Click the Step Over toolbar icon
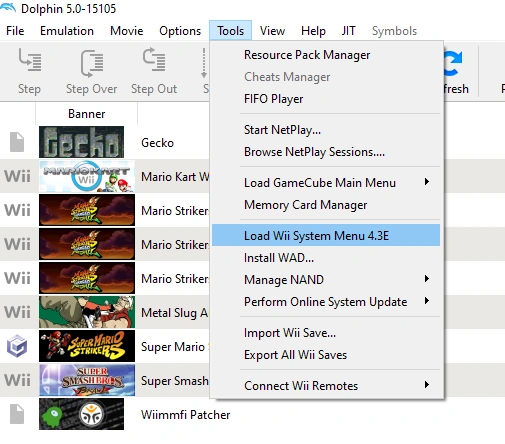Viewport: 505px width, 444px height. [x=92, y=63]
